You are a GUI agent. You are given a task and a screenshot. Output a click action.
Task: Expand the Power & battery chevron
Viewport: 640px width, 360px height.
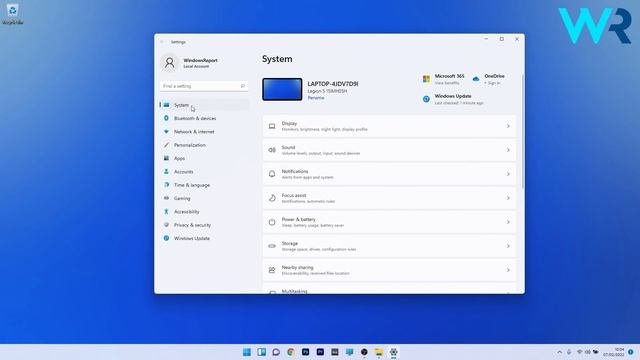pyautogui.click(x=508, y=222)
